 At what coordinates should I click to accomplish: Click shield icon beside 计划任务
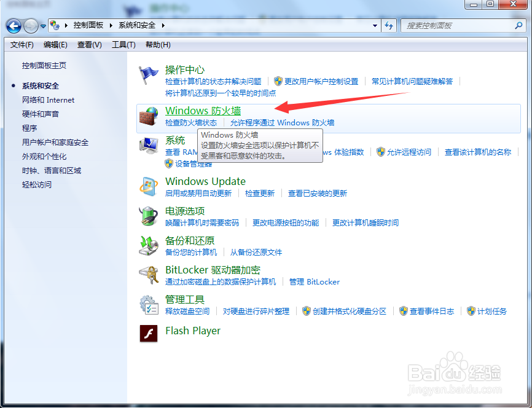[x=471, y=311]
